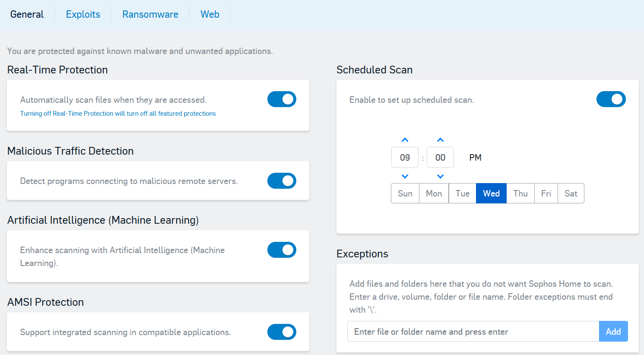Choose Fri for scheduled scan

(x=546, y=193)
